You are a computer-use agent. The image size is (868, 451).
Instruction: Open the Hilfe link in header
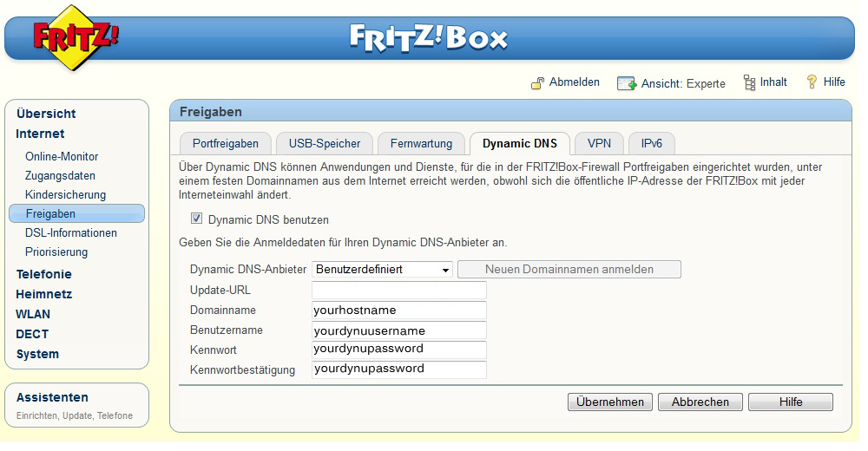click(834, 82)
